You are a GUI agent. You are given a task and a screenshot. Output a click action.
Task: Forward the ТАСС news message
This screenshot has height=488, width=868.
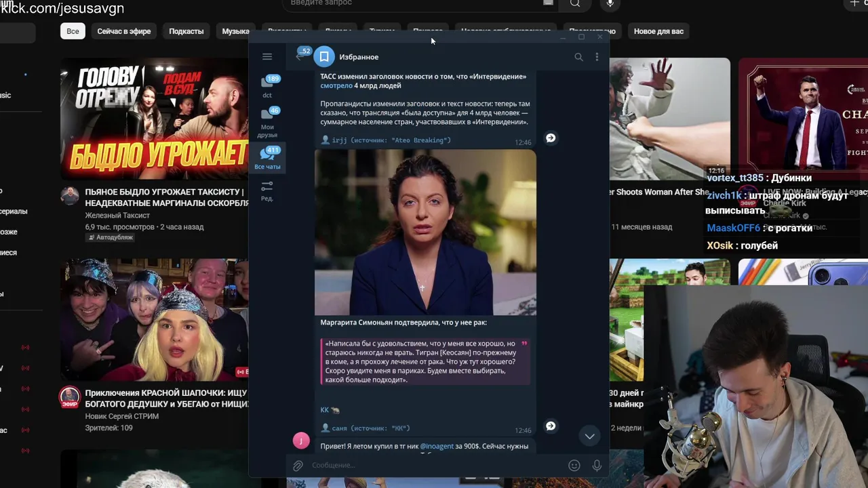[551, 138]
